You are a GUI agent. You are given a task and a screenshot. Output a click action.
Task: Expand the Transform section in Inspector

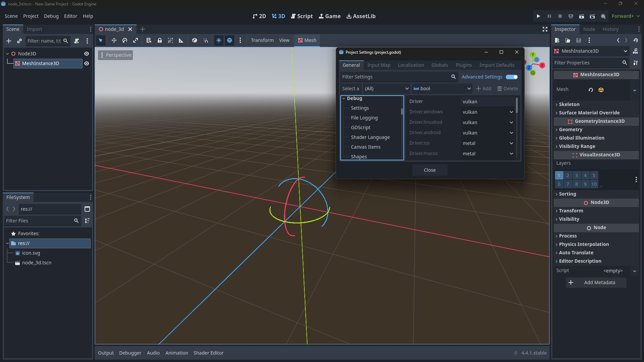(x=571, y=211)
